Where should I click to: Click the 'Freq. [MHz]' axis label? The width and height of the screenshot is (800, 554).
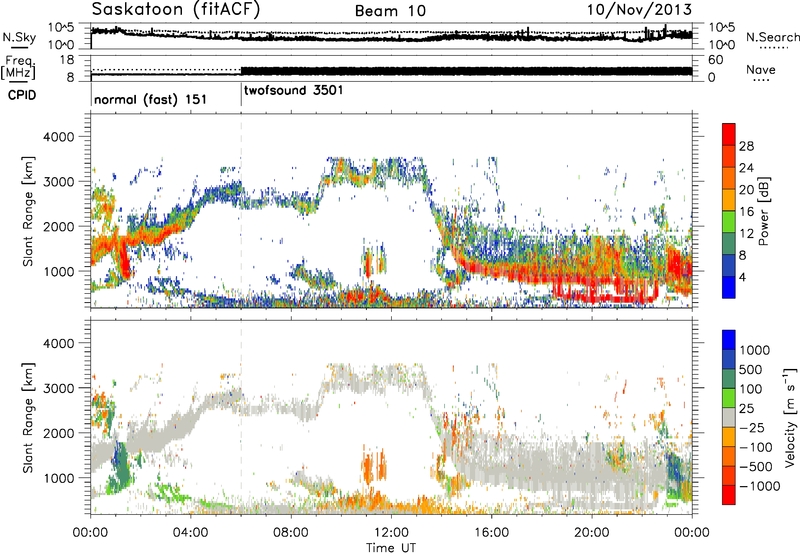coord(18,68)
